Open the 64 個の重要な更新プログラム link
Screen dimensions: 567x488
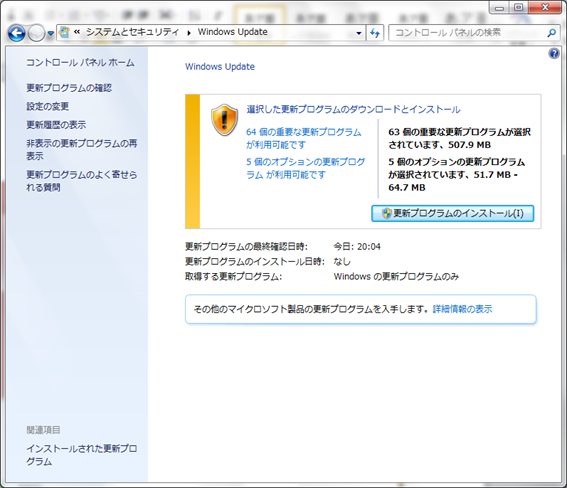[304, 138]
